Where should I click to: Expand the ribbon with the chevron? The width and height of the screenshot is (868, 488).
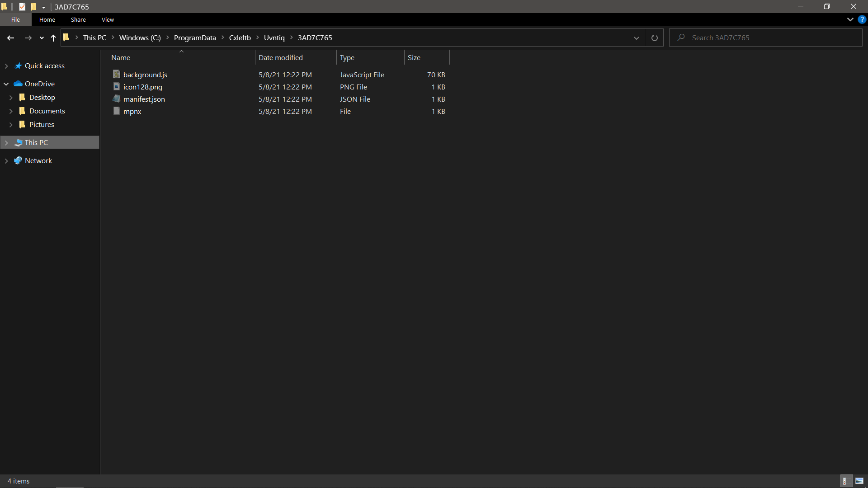[x=850, y=19]
